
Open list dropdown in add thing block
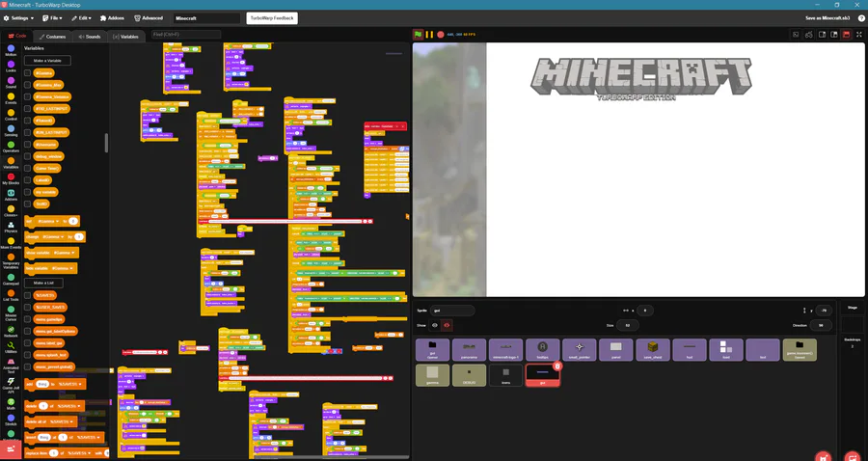click(69, 384)
